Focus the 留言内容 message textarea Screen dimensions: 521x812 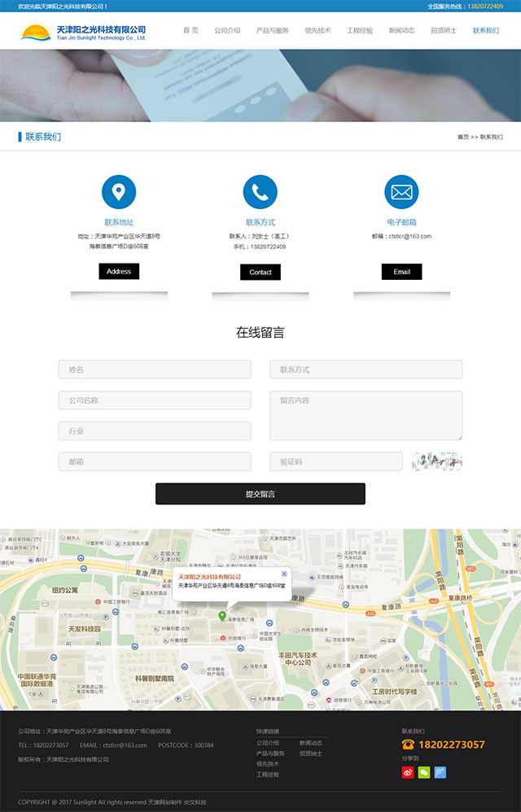[x=366, y=415]
